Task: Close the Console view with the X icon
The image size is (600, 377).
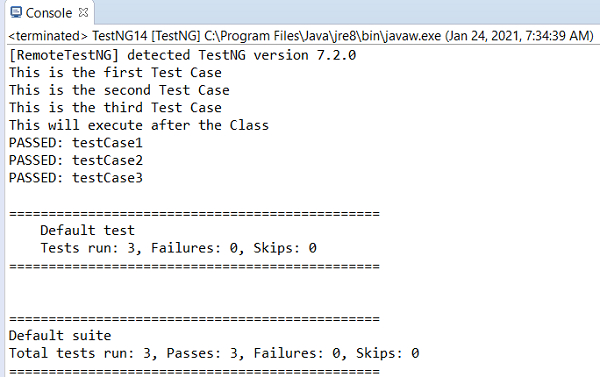Action: (x=83, y=13)
